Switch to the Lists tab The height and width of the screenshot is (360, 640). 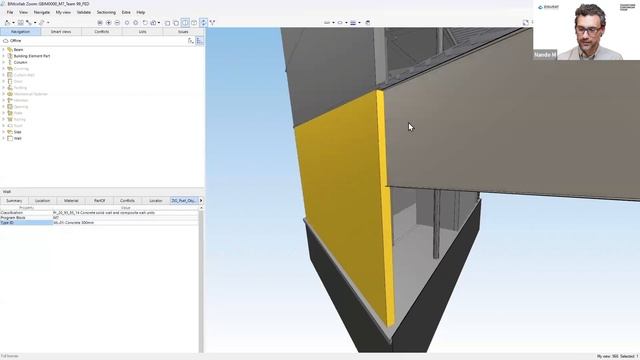point(142,31)
